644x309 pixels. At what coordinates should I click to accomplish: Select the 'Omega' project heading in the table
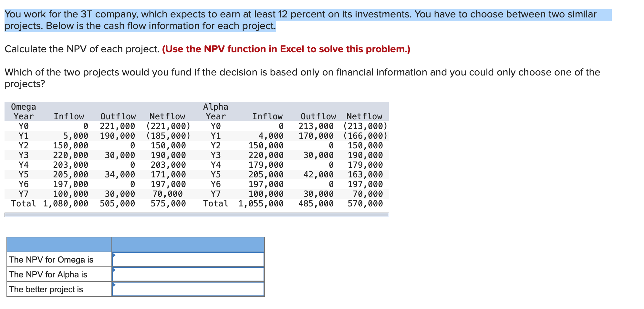pyautogui.click(x=24, y=107)
